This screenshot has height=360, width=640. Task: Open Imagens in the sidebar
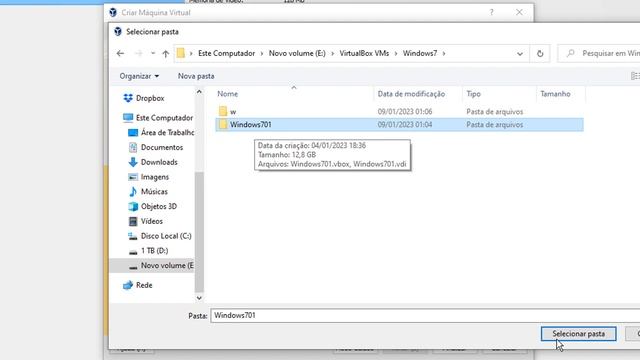[155, 177]
